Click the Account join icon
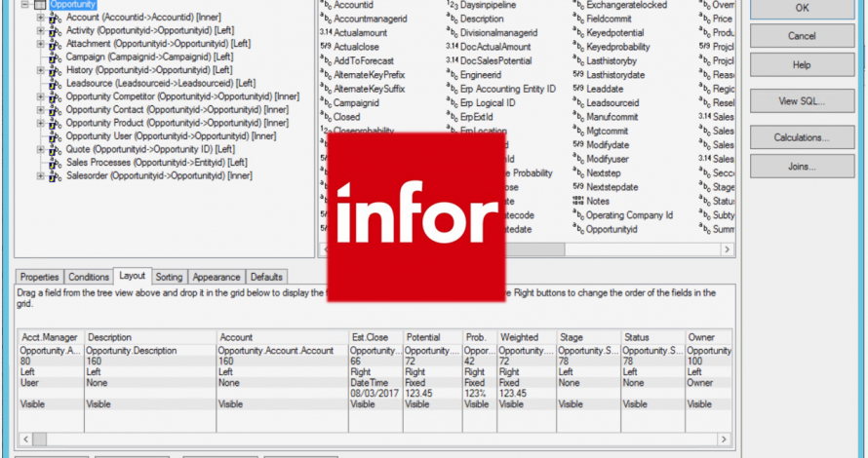The image size is (868, 458). [x=55, y=18]
